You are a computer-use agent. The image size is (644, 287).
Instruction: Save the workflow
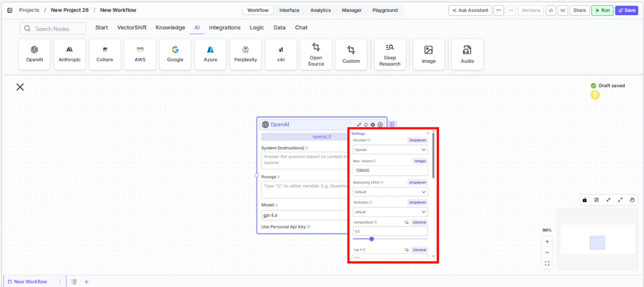tap(626, 11)
